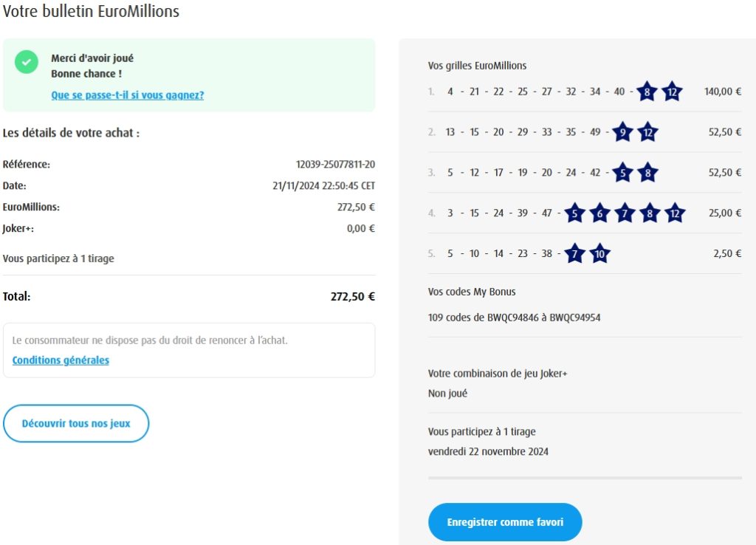The height and width of the screenshot is (545, 756).
Task: Click the My Bonus codes range text
Action: click(519, 318)
